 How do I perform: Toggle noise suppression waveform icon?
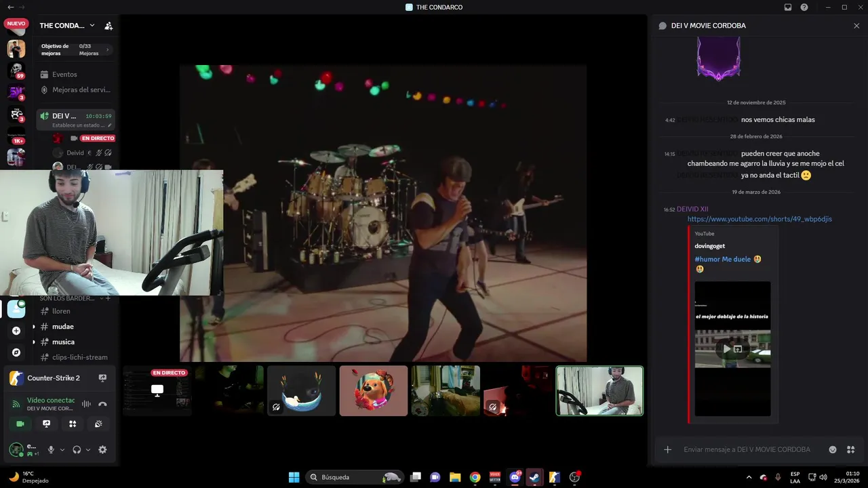click(86, 404)
